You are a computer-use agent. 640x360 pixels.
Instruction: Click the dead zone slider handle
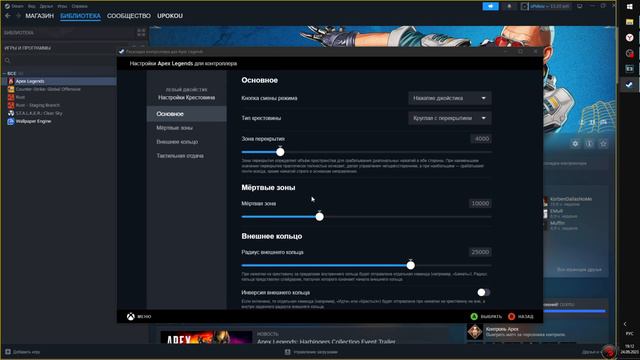[320, 217]
